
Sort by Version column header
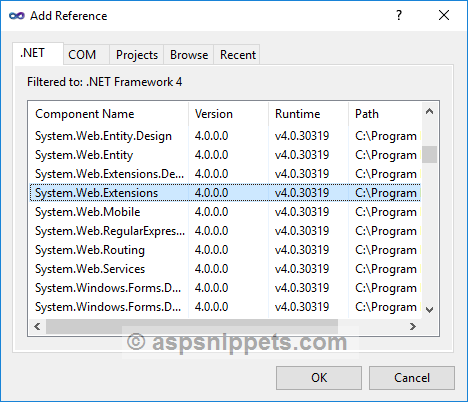pyautogui.click(x=228, y=114)
